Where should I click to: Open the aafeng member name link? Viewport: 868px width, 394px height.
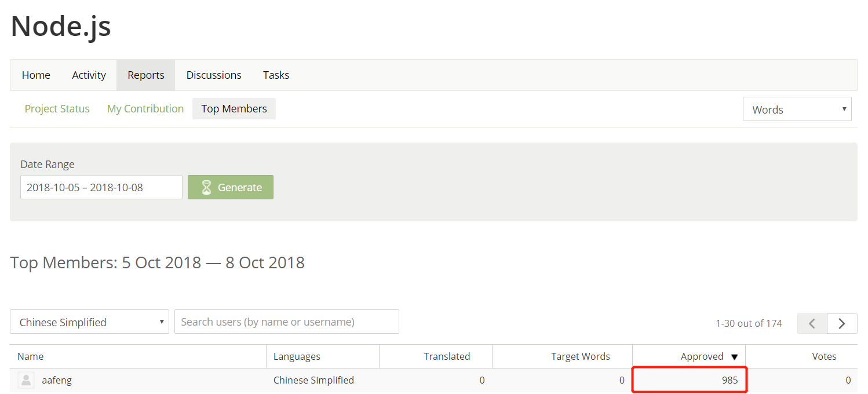[x=57, y=381]
